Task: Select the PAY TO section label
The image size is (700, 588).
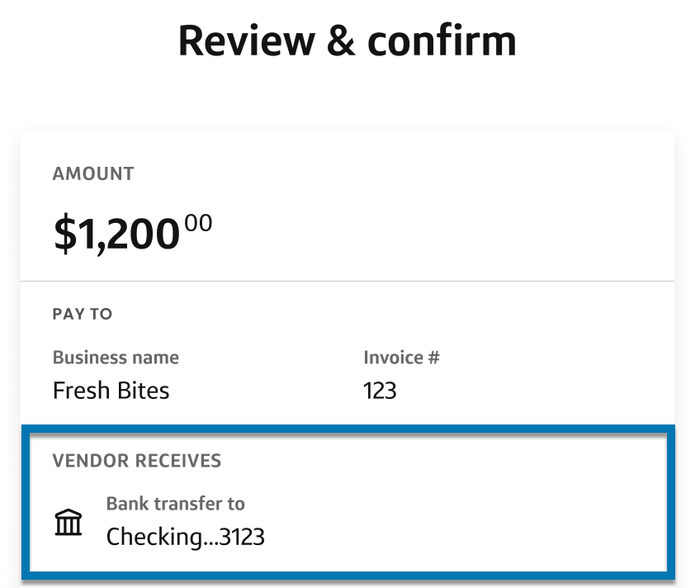Action: click(x=83, y=314)
